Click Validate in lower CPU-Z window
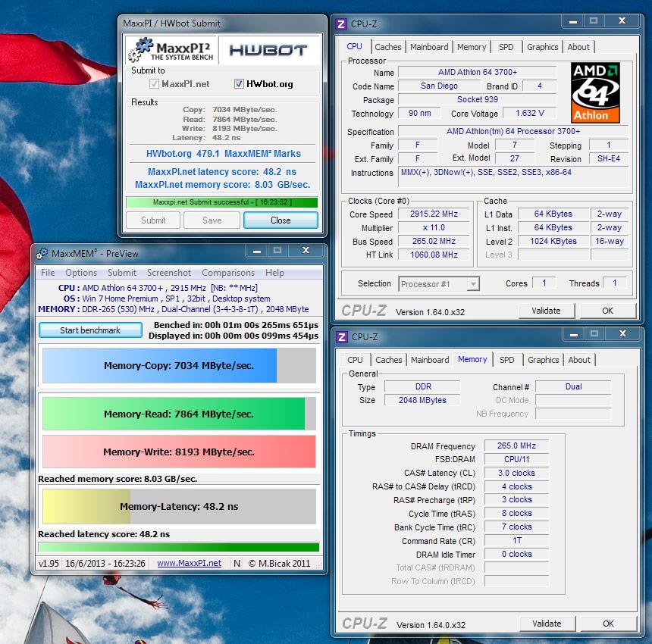Viewport: 652px width, 644px height. pyautogui.click(x=547, y=624)
